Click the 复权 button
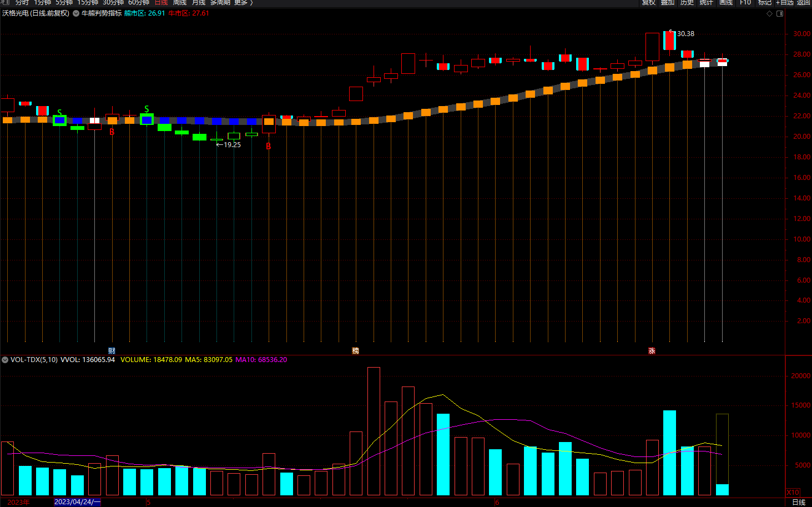Screen dimensions: 812x507 (x=649, y=3)
